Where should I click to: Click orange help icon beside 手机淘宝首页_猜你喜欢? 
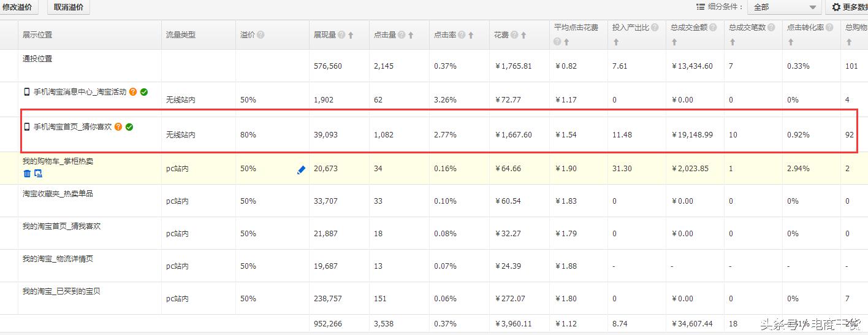coord(118,127)
